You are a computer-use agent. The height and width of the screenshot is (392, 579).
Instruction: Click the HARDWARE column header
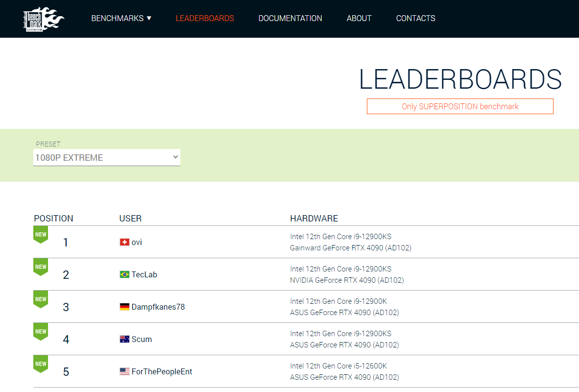[x=314, y=219]
